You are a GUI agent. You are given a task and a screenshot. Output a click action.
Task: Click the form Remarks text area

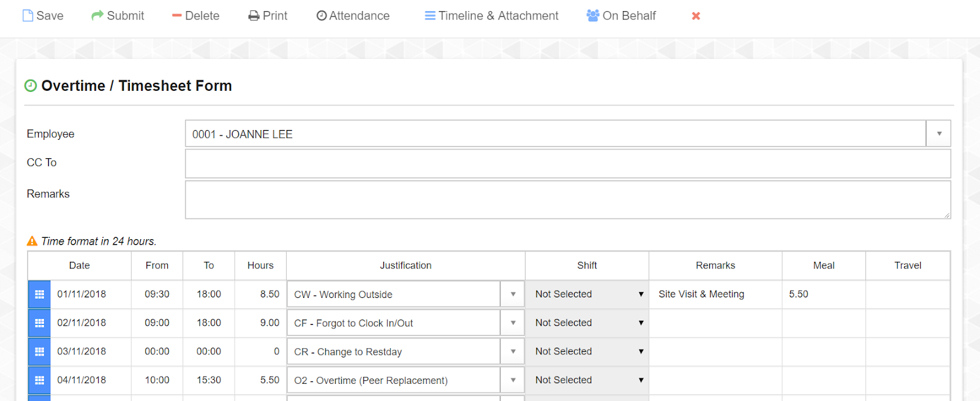(567, 199)
